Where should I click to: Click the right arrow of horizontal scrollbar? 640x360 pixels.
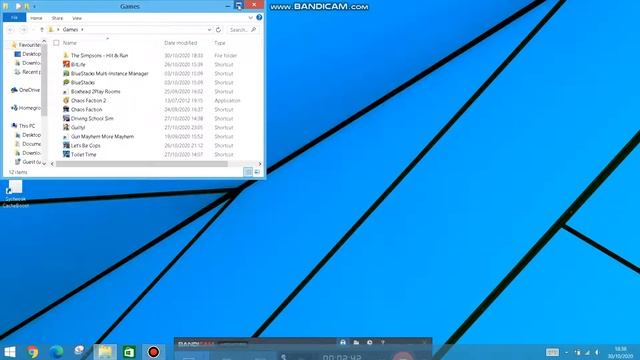(x=260, y=164)
